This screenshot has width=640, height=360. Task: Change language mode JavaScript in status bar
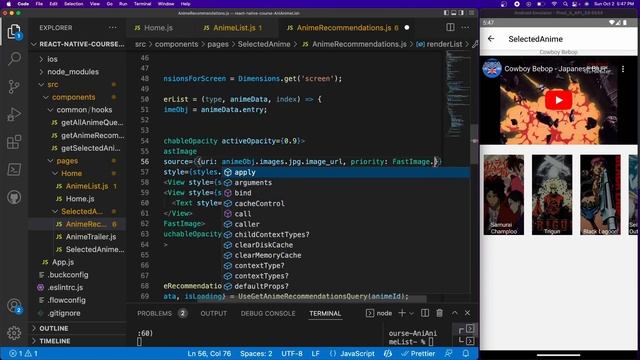tap(357, 353)
